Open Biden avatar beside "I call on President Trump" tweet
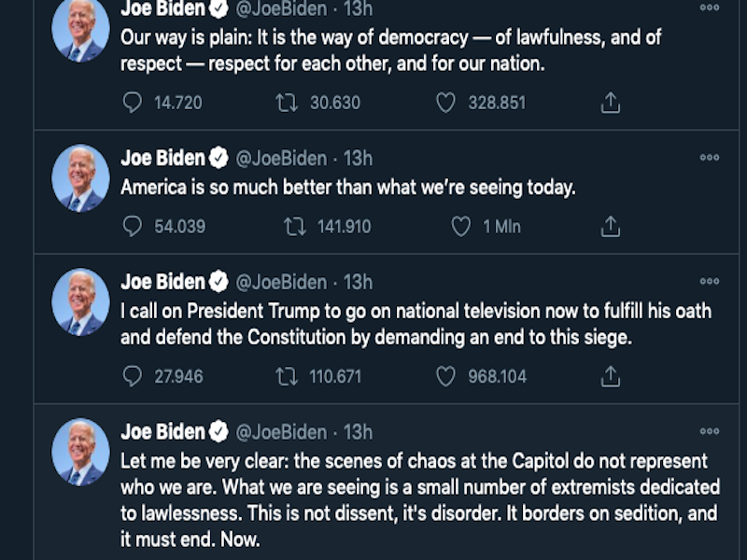 (x=80, y=301)
